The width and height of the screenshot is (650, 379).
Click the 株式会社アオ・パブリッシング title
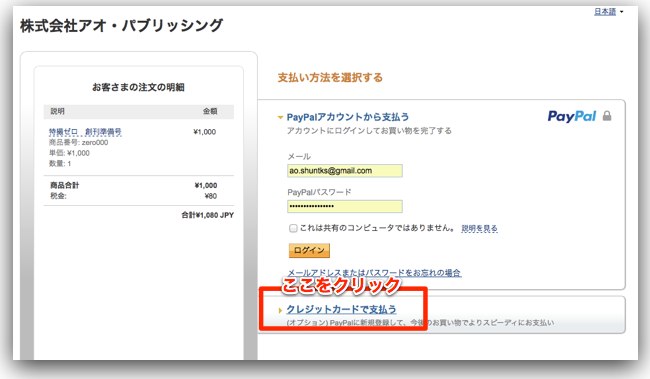coord(121,26)
